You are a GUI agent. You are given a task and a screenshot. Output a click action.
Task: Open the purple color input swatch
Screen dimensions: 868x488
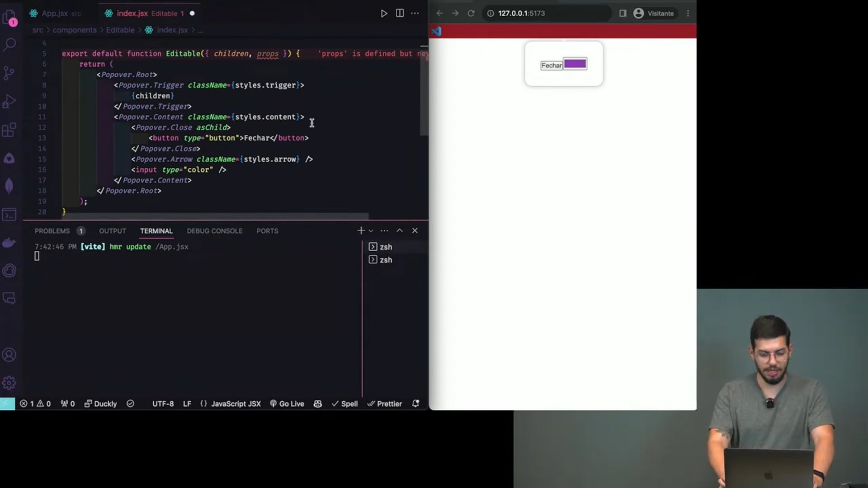tap(575, 64)
